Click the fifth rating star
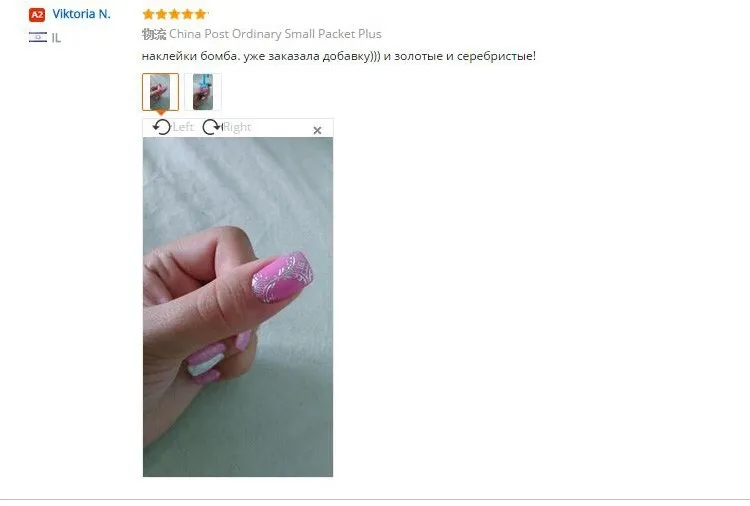Screen dimensions: 750x506 tap(200, 14)
